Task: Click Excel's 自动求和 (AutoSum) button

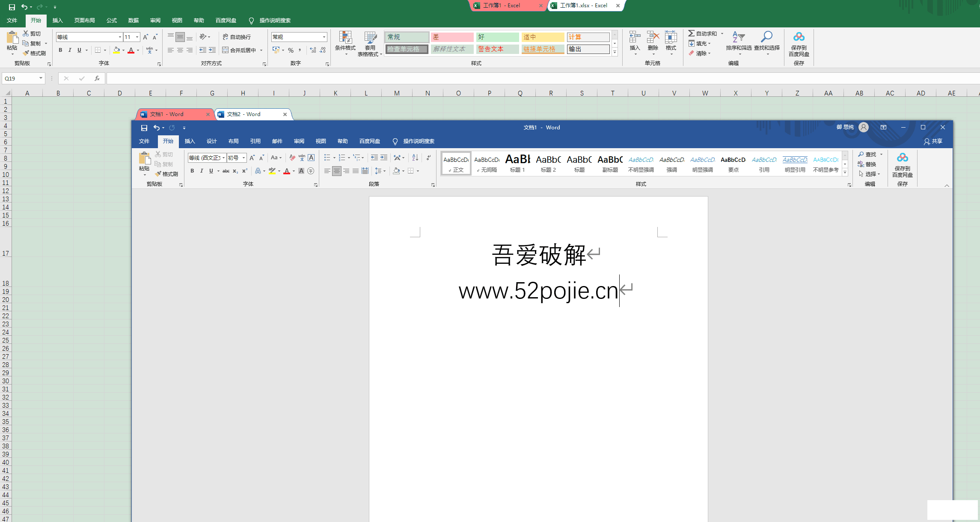Action: tap(702, 33)
